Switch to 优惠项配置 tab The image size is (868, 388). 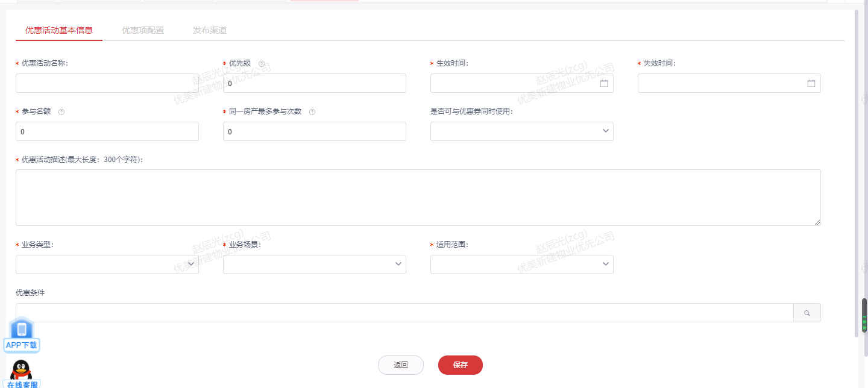[x=143, y=30]
